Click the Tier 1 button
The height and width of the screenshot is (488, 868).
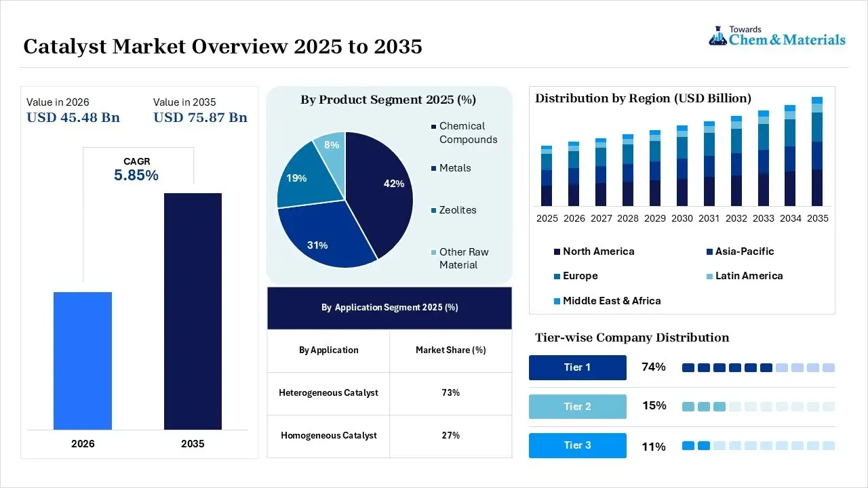tap(578, 367)
